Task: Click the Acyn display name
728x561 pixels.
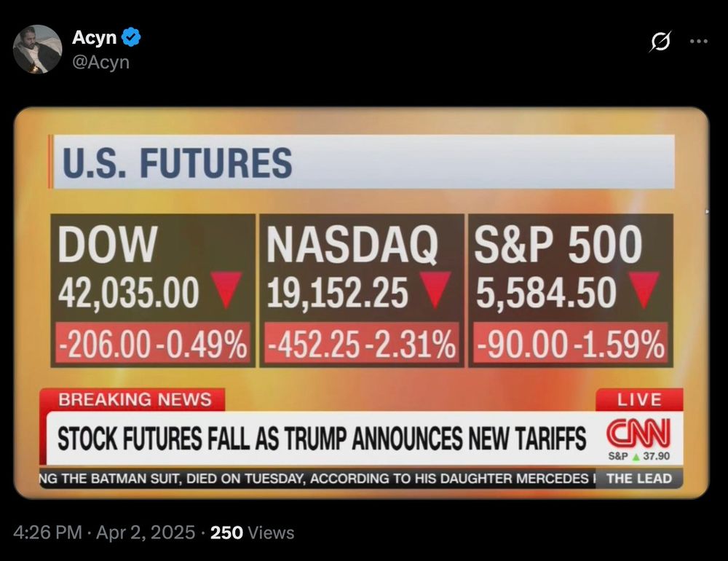Action: 94,37
